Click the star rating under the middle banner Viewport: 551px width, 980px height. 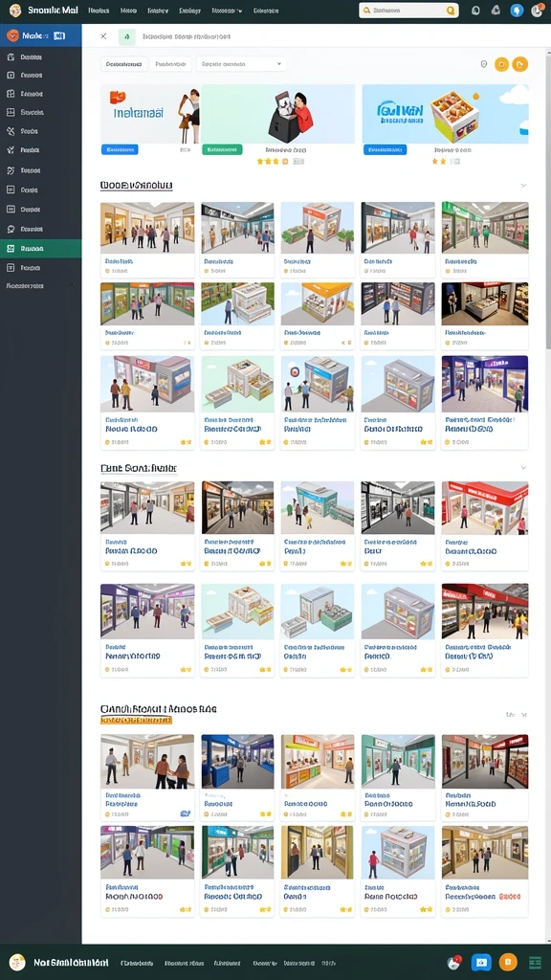coord(273,161)
